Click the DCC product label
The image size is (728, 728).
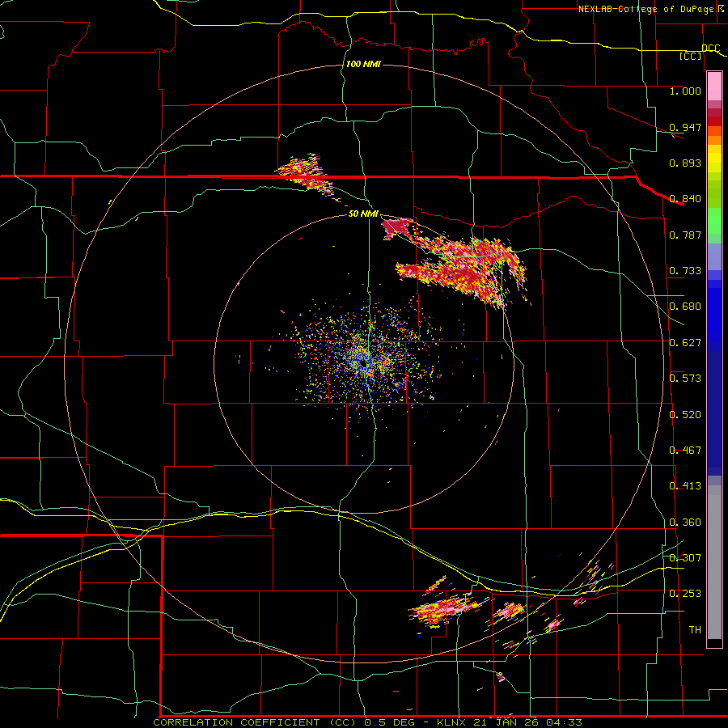711,49
